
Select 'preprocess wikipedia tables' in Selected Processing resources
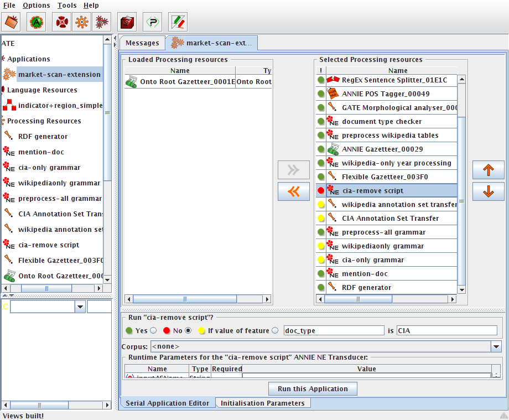[392, 135]
